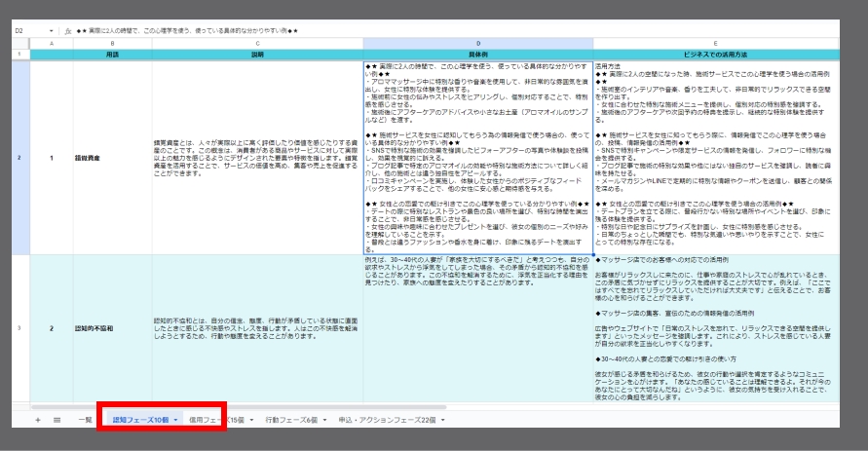Image resolution: width=868 pixels, height=451 pixels.
Task: Open the all sheets list icon
Action: pyautogui.click(x=57, y=420)
